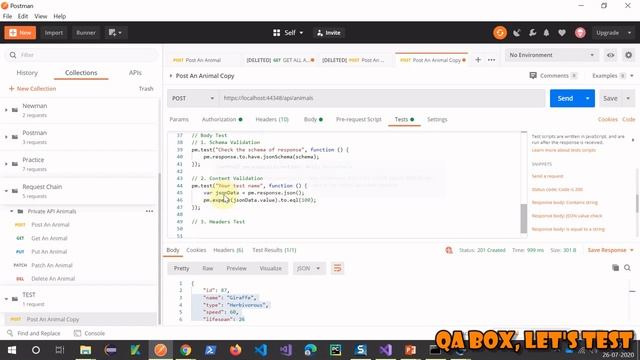Open the deleted GET ALL A... request tab
The width and height of the screenshot is (640, 360).
click(x=280, y=60)
